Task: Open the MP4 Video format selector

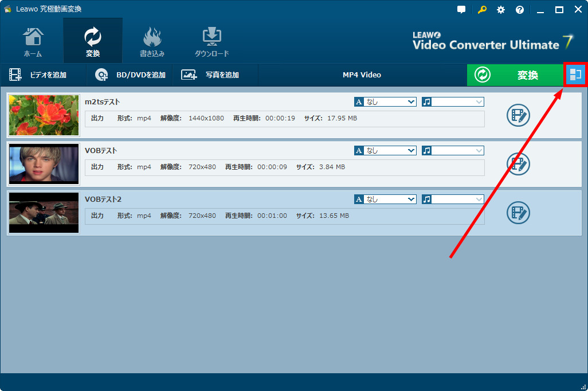Action: (x=362, y=75)
